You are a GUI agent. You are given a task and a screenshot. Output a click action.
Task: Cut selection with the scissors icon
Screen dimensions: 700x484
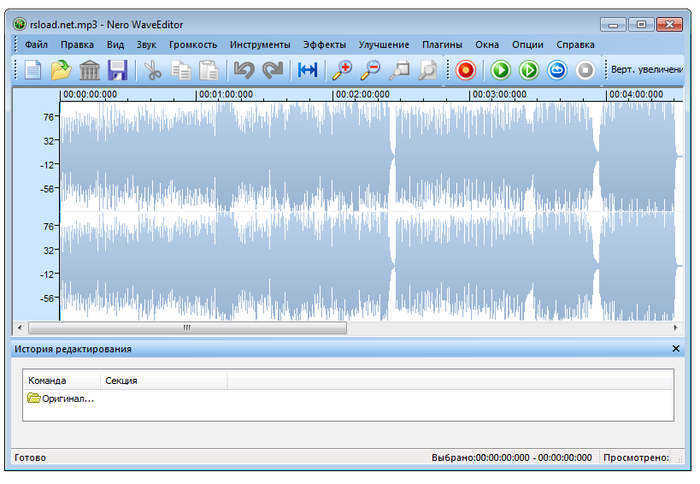pyautogui.click(x=152, y=71)
